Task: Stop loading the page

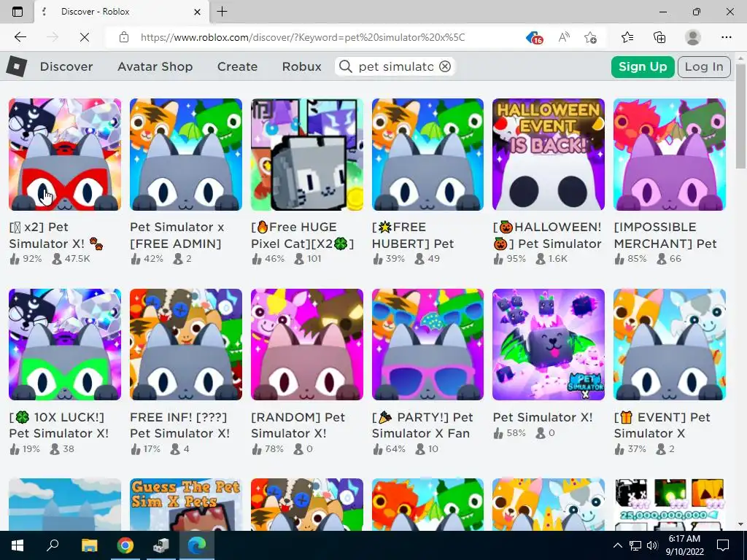Action: tap(85, 37)
